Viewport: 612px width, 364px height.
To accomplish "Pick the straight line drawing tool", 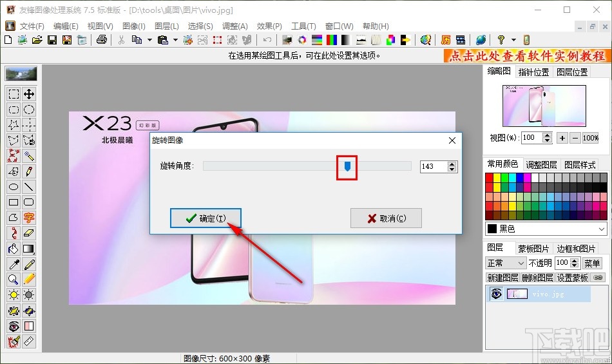I will coord(29,186).
